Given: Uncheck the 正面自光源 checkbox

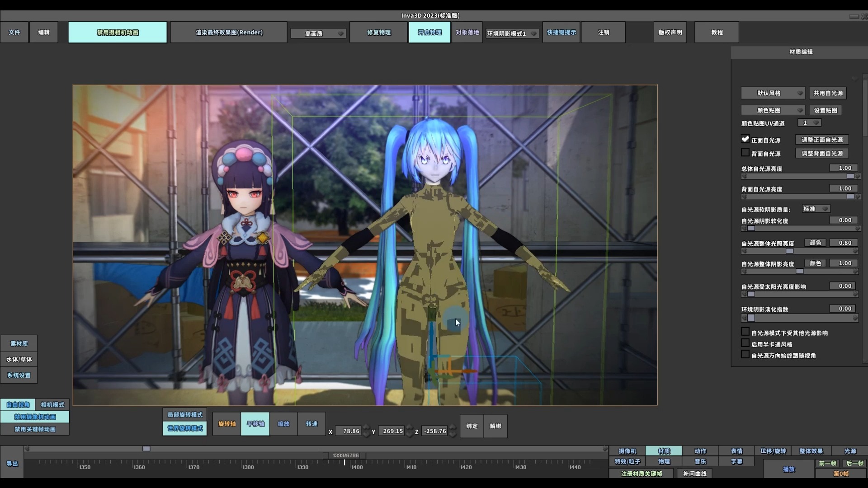Looking at the screenshot, I should click(745, 140).
